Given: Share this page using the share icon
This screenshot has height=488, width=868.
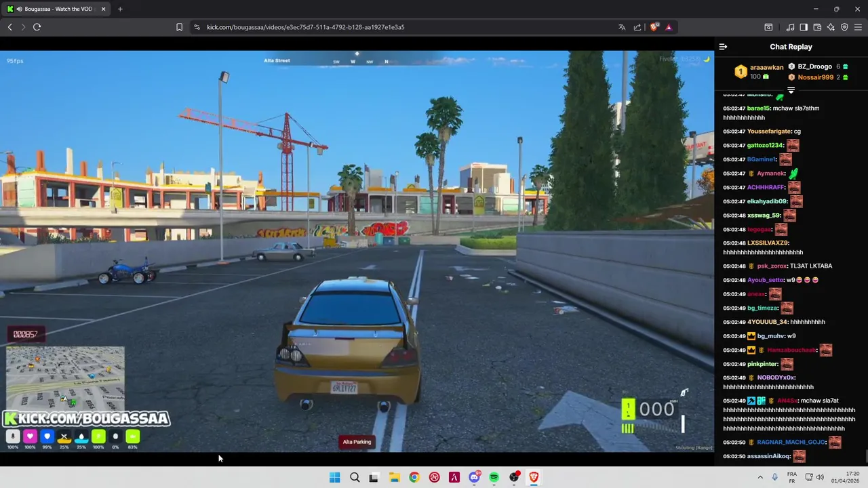Looking at the screenshot, I should point(637,27).
